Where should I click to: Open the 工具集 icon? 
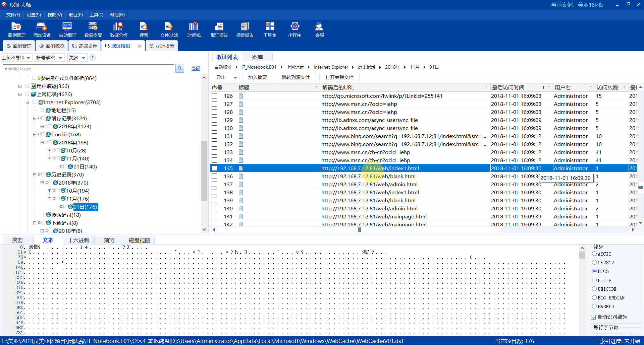(270, 30)
